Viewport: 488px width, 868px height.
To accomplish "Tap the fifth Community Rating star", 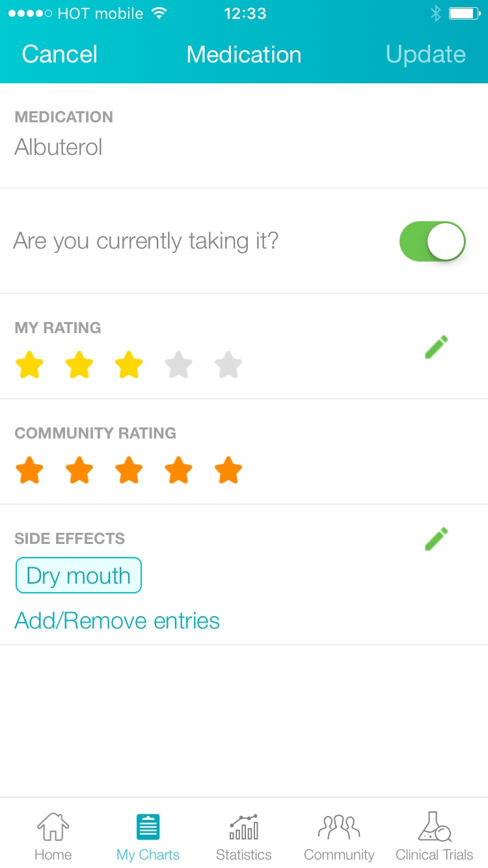I will (x=228, y=470).
